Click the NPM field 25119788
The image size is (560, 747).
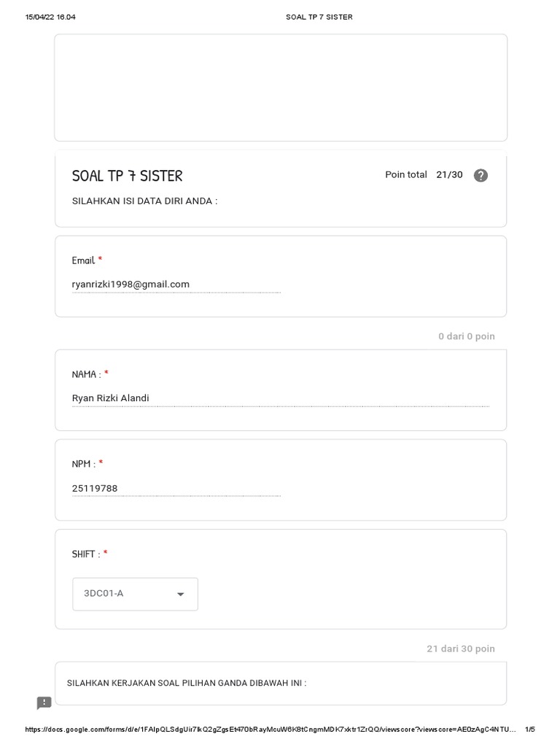click(x=96, y=489)
